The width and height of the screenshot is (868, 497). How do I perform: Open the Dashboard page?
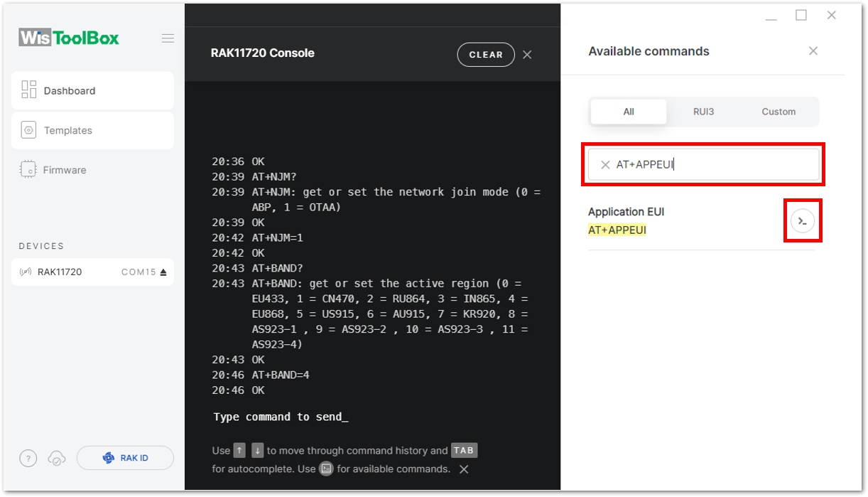[x=92, y=90]
